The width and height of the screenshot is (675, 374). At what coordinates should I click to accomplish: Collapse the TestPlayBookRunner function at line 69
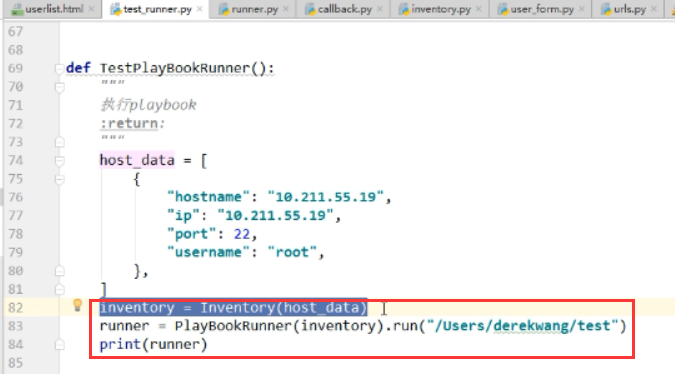coord(59,68)
